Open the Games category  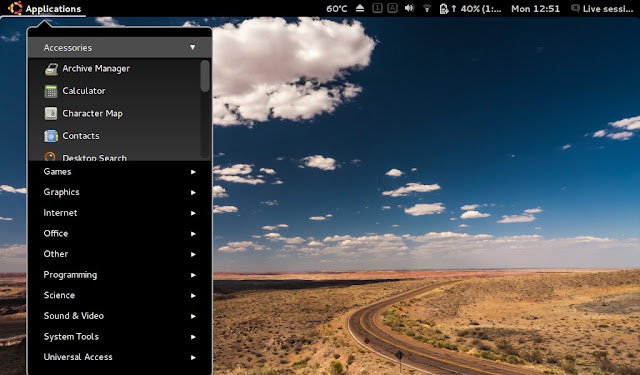point(120,172)
